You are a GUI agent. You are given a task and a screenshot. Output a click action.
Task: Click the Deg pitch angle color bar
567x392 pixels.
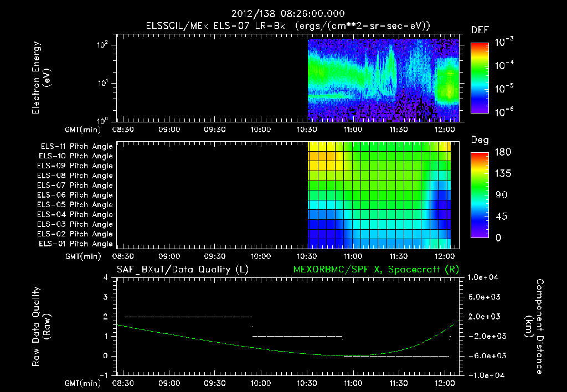(x=480, y=195)
